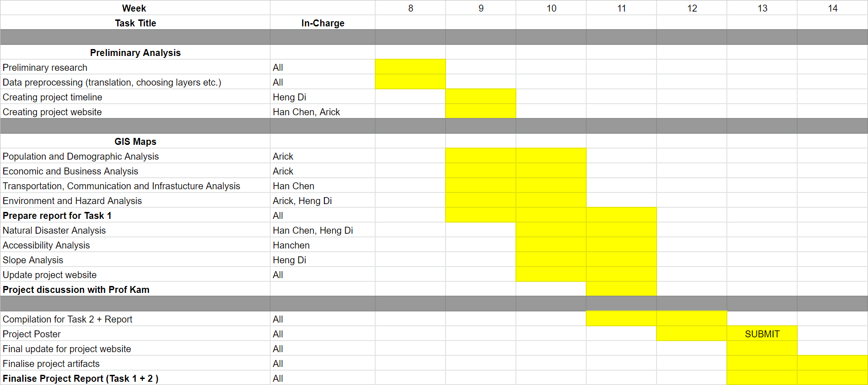Viewport: 868px width, 385px height.
Task: Click the 'Task Title' header cell
Action: coord(135,23)
